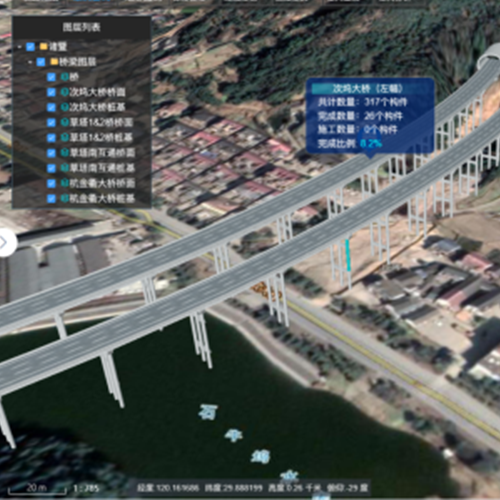
Task: Click the 桥梁图层 folder icon
Action: point(54,62)
